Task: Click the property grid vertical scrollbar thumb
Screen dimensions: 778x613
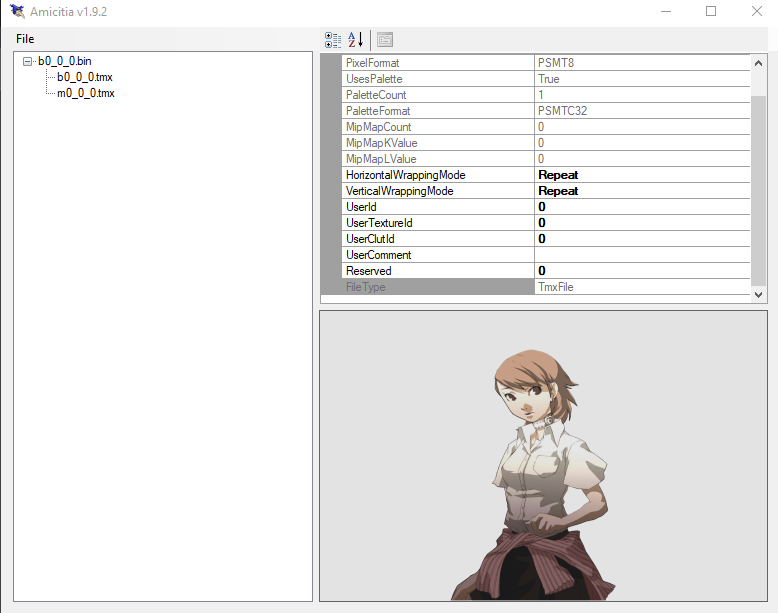Action: click(x=758, y=191)
